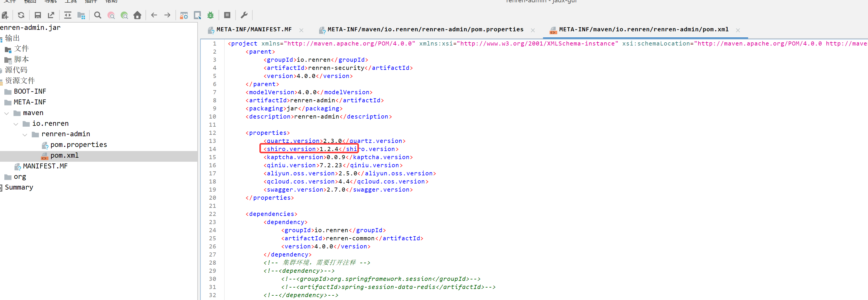Screen dimensions: 868x300
Task: Click the opening project xmlns line
Action: coord(547,44)
